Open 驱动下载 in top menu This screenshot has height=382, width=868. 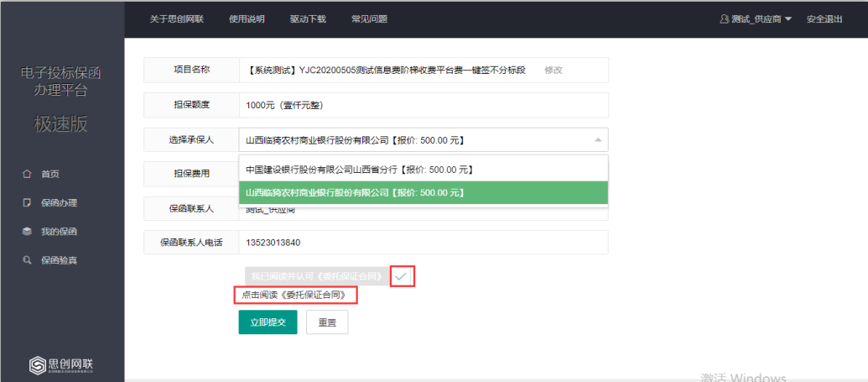308,18
